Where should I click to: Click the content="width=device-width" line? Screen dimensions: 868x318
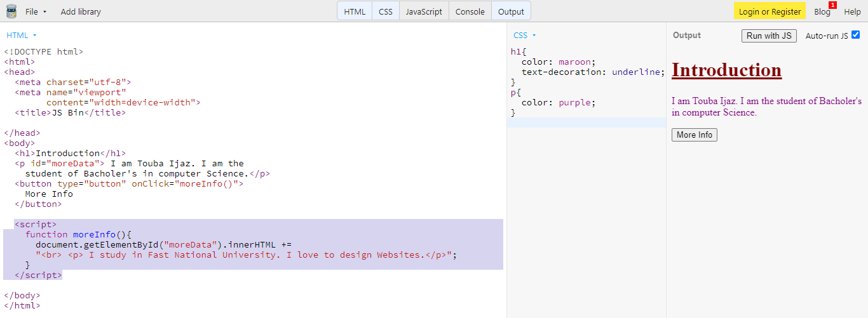coord(123,102)
